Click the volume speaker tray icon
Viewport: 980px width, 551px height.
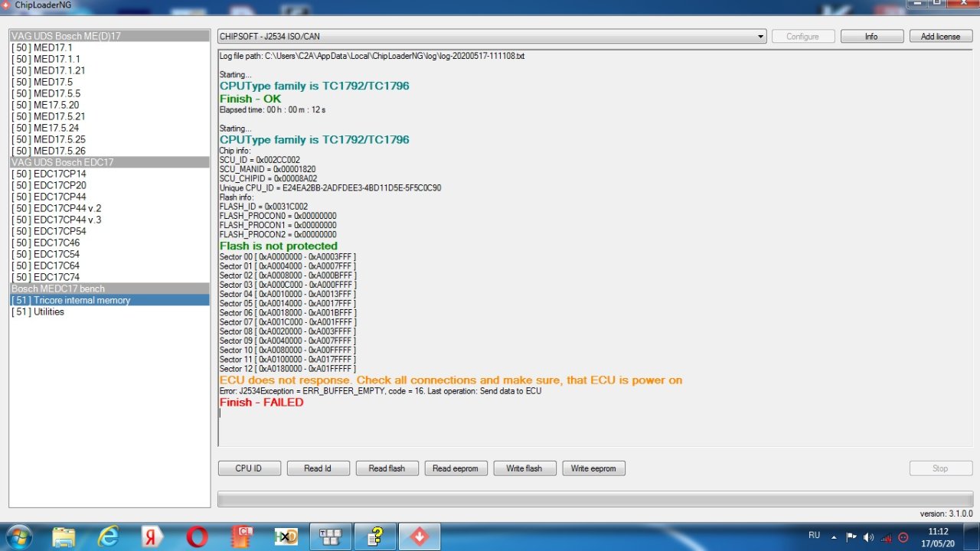click(x=868, y=537)
